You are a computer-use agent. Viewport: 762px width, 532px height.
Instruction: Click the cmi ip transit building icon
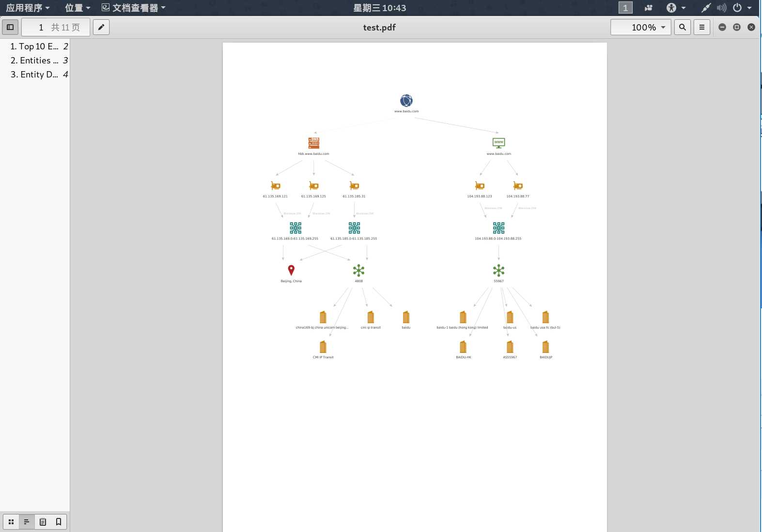click(x=371, y=317)
